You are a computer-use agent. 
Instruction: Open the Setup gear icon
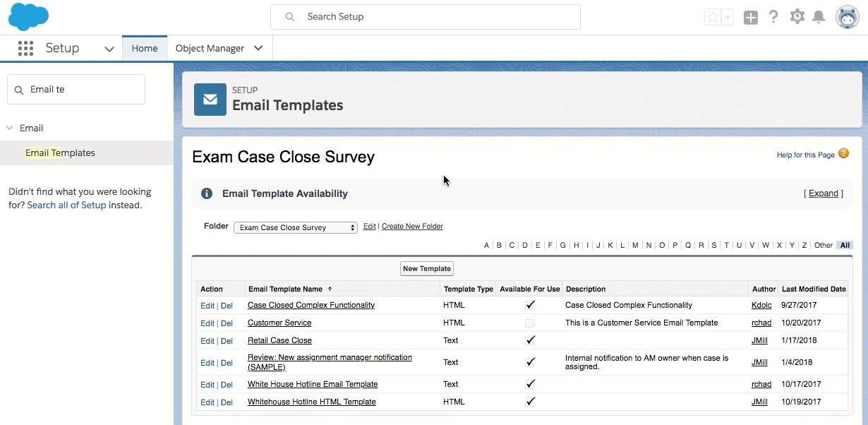tap(797, 17)
